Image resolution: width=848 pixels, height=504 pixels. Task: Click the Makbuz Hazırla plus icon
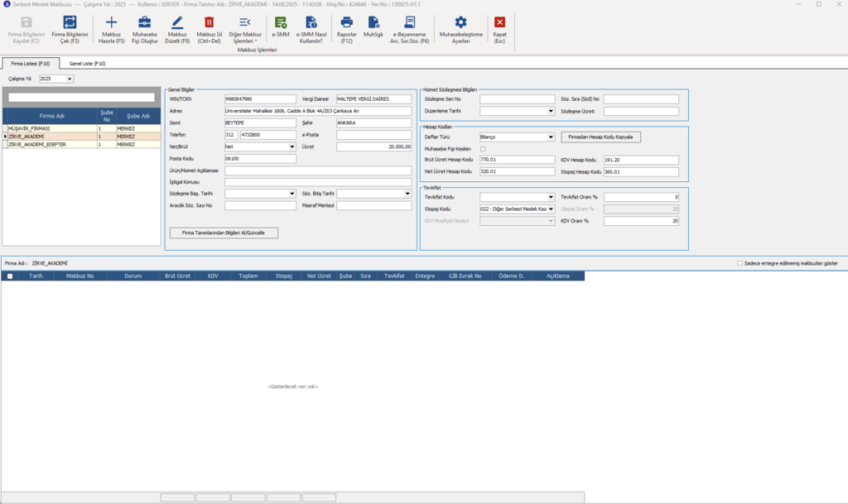click(111, 22)
